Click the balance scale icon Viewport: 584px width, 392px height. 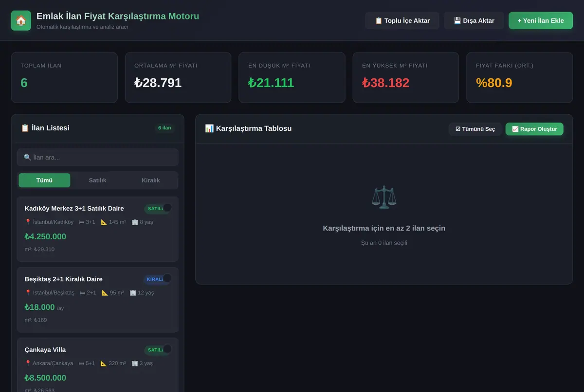click(384, 197)
